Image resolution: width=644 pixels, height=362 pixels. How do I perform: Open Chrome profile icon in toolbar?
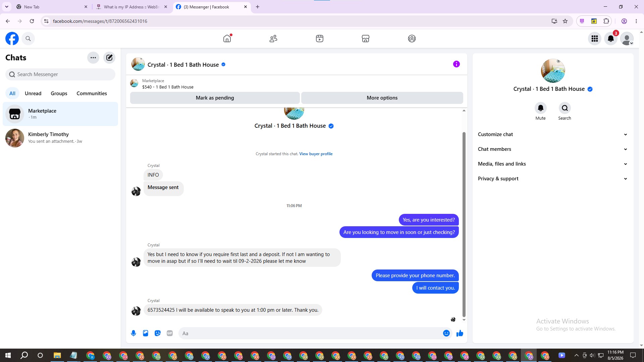click(624, 21)
